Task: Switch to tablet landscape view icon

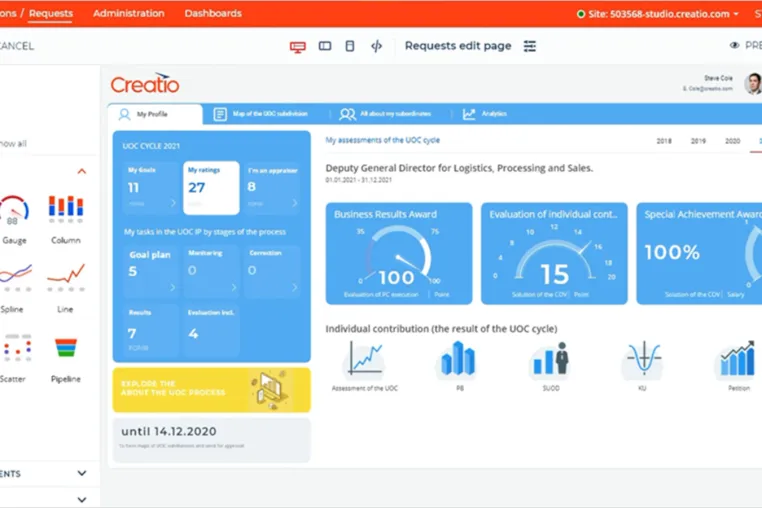Action: pyautogui.click(x=325, y=46)
